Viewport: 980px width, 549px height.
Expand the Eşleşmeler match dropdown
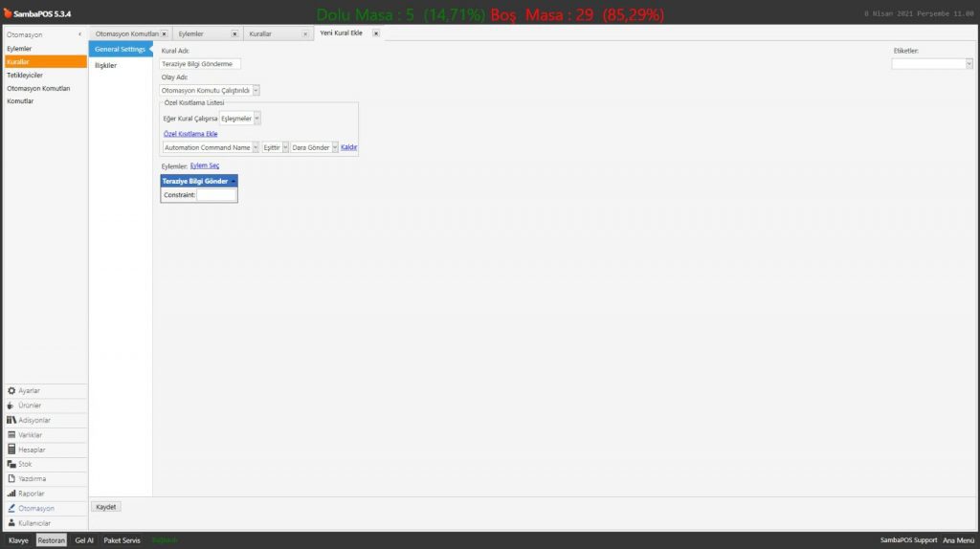point(256,118)
